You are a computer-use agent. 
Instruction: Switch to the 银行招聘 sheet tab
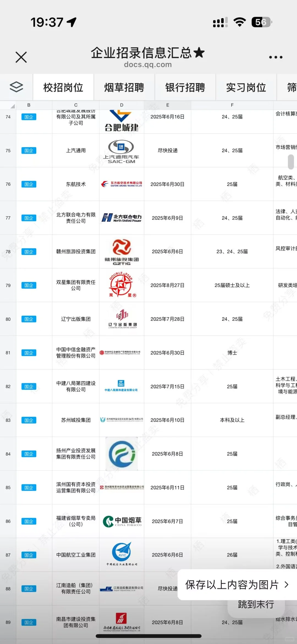(x=185, y=87)
